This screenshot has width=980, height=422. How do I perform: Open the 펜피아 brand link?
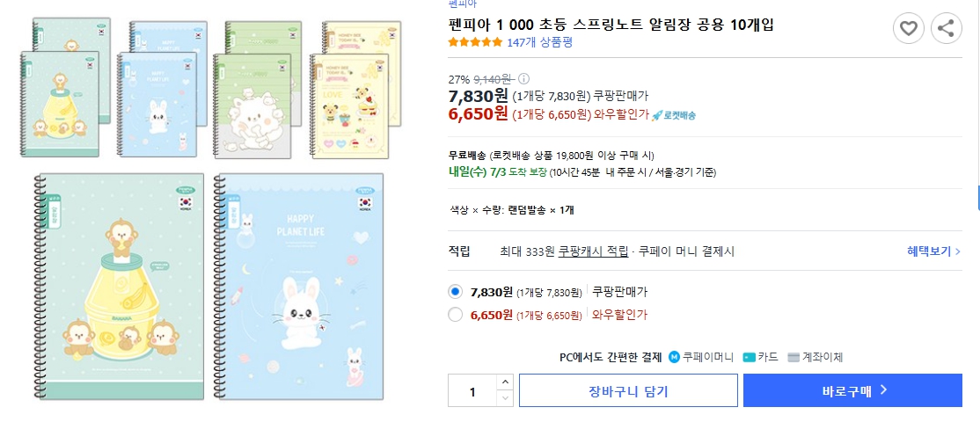coord(461,4)
